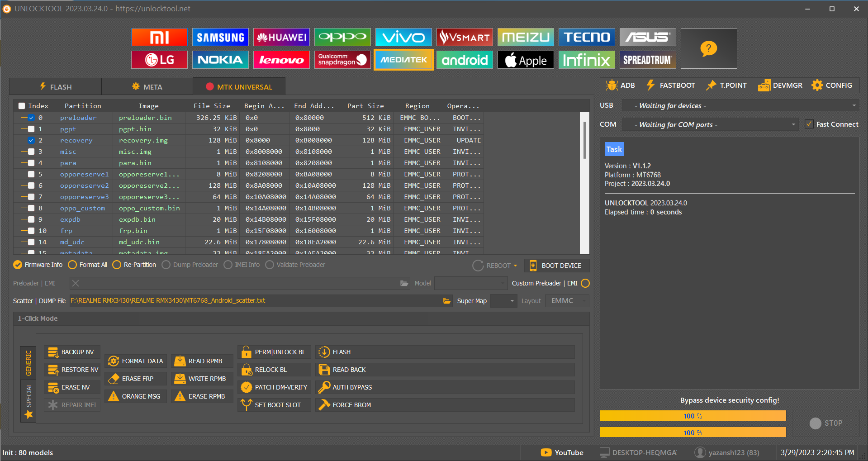868x461 pixels.
Task: Open the COM ports dropdown
Action: [x=710, y=124]
